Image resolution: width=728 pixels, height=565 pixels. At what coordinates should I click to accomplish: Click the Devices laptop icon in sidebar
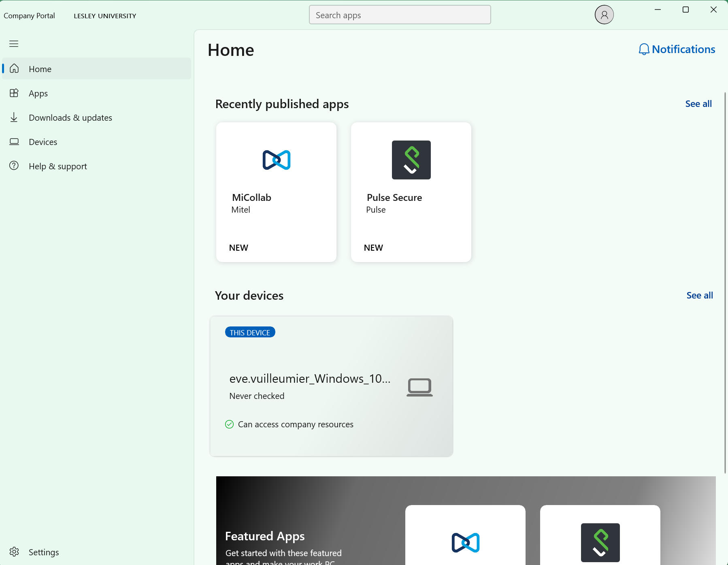[14, 141]
